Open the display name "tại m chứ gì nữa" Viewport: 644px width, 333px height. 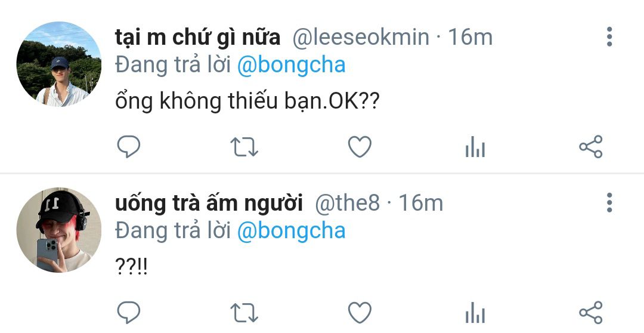(x=197, y=38)
